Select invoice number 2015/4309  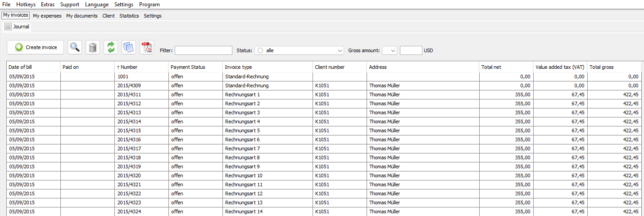pos(141,85)
